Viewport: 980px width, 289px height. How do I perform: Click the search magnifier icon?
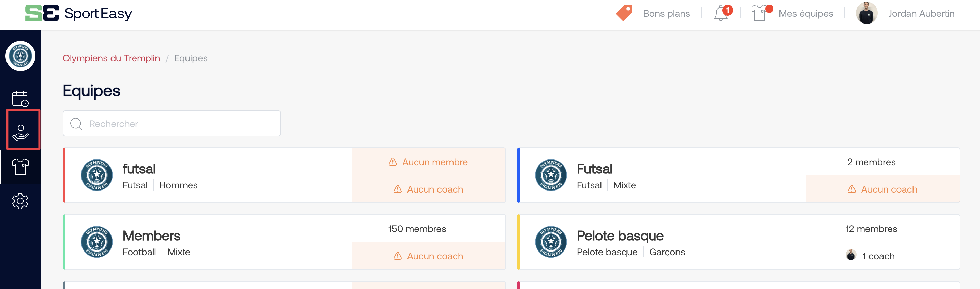click(x=76, y=124)
